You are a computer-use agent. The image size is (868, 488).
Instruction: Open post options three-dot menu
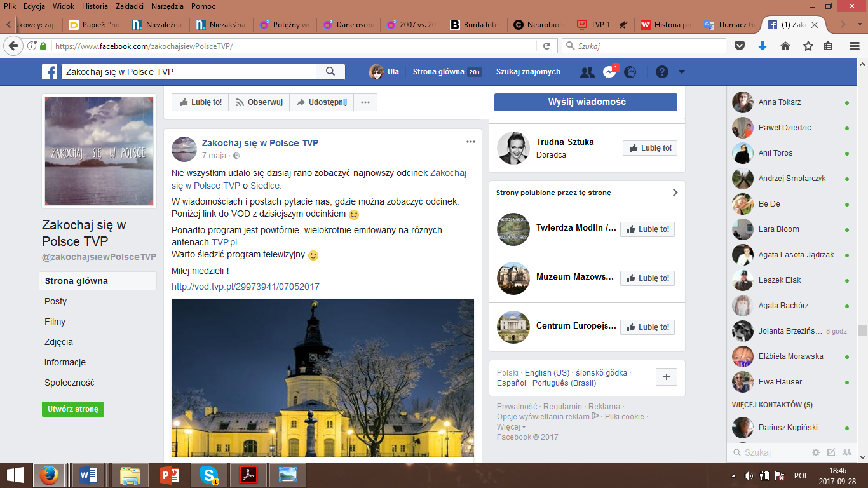pos(471,142)
